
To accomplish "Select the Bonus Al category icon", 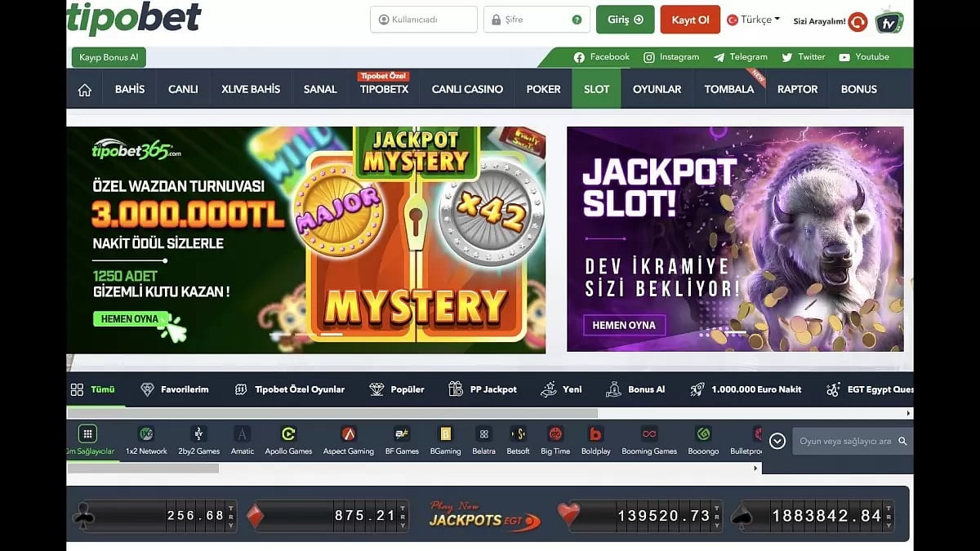I will 613,389.
